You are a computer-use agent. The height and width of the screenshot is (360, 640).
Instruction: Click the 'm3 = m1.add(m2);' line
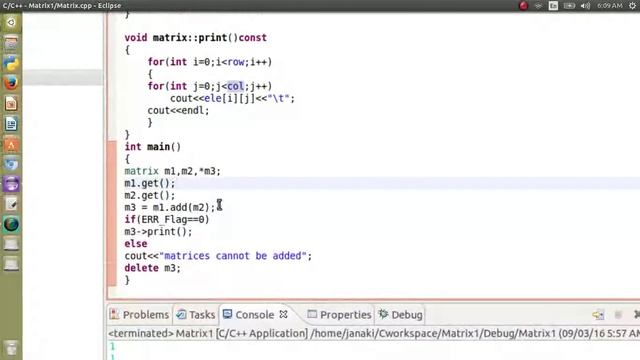click(x=169, y=207)
